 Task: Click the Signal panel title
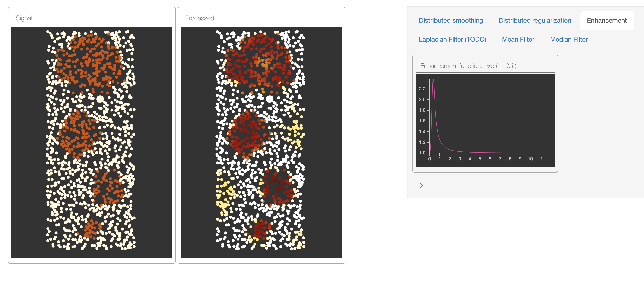24,18
